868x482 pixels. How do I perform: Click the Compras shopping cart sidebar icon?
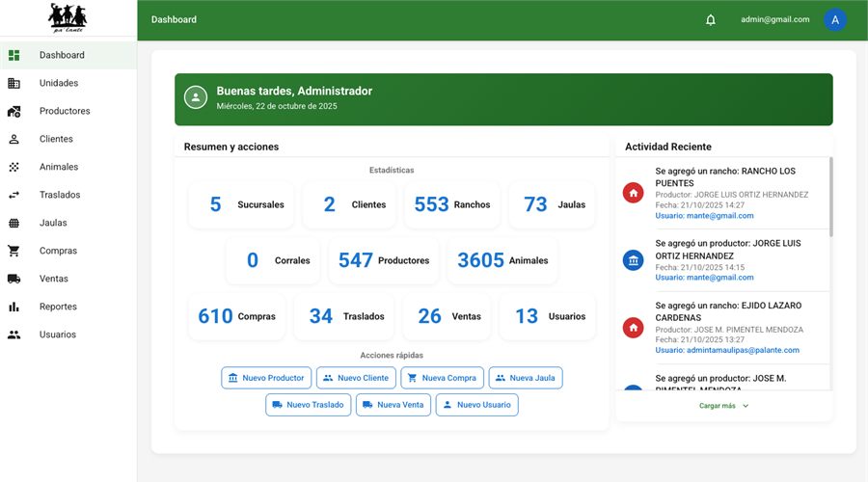tap(14, 251)
